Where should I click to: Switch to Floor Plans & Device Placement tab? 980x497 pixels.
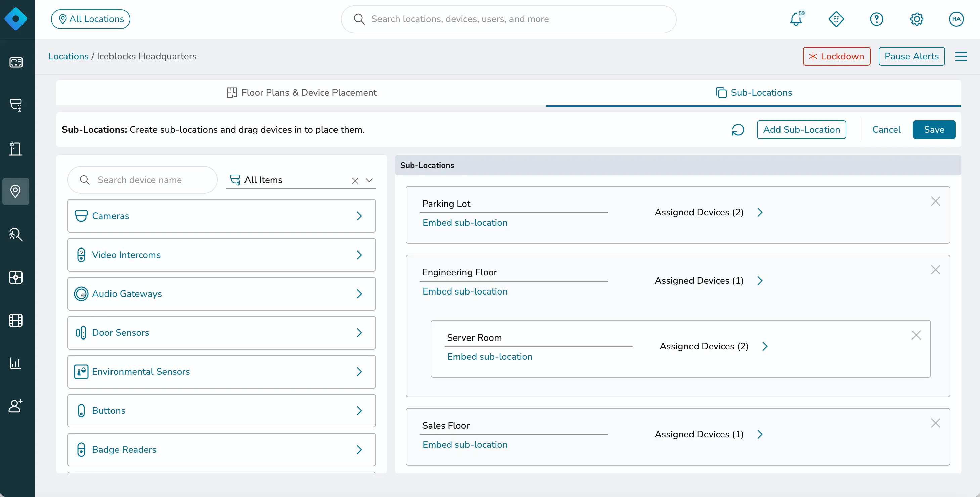(301, 93)
